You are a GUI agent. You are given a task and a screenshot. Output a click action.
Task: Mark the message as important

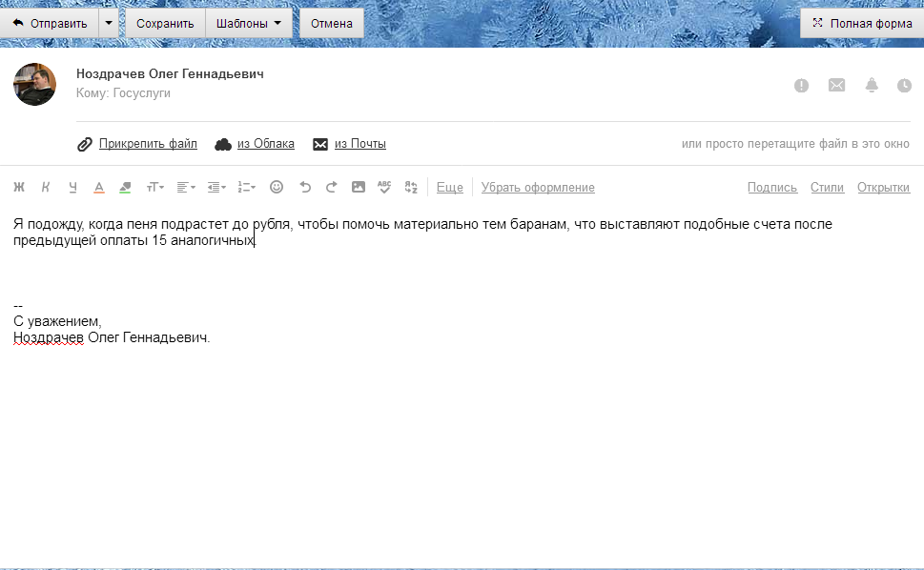point(802,86)
